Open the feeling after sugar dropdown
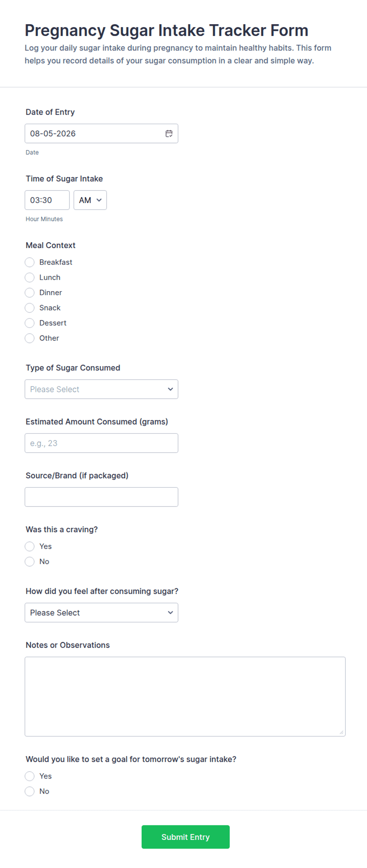The image size is (367, 868). [101, 612]
